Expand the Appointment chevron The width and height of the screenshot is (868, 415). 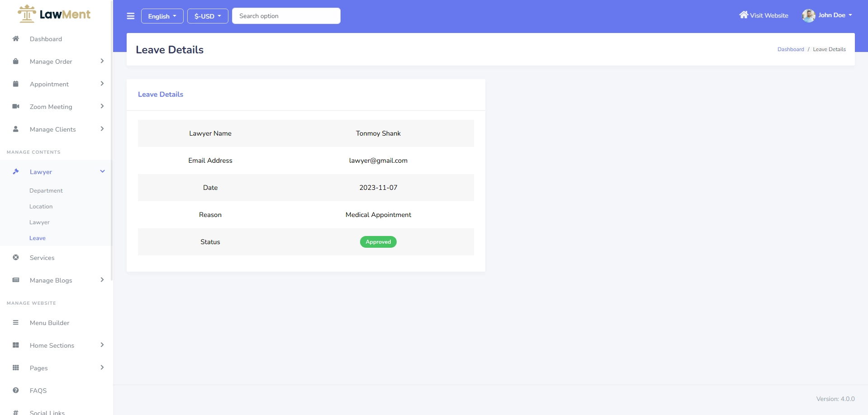click(102, 84)
